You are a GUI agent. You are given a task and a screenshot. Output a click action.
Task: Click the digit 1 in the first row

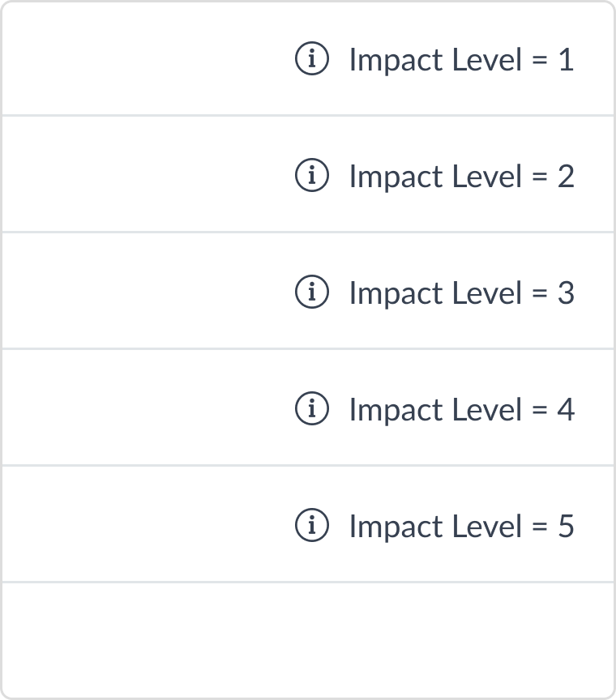pyautogui.click(x=566, y=60)
